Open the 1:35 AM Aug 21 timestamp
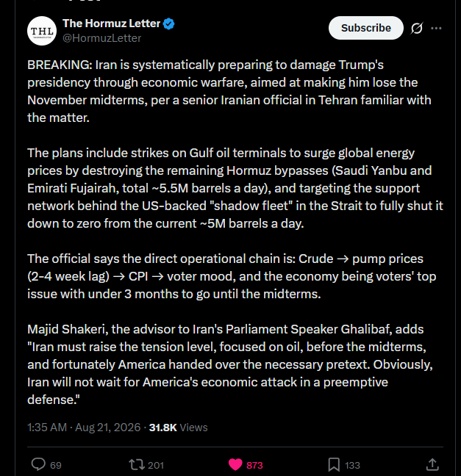 (x=84, y=428)
